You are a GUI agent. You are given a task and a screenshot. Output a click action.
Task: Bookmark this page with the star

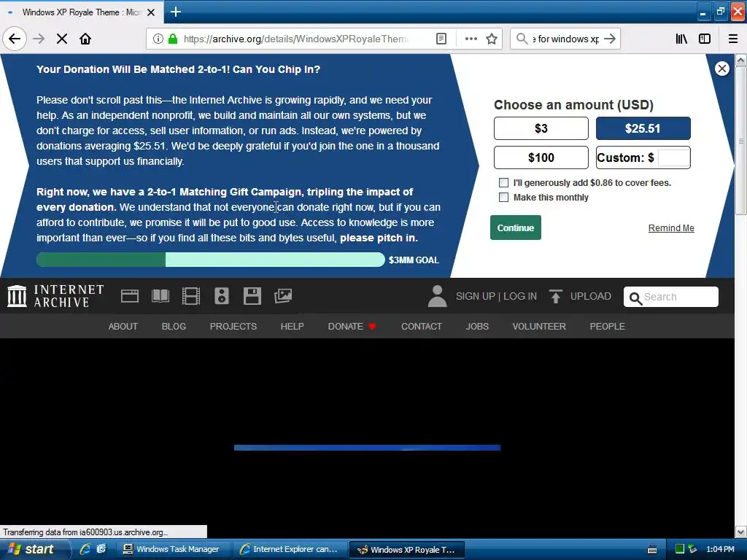point(492,39)
